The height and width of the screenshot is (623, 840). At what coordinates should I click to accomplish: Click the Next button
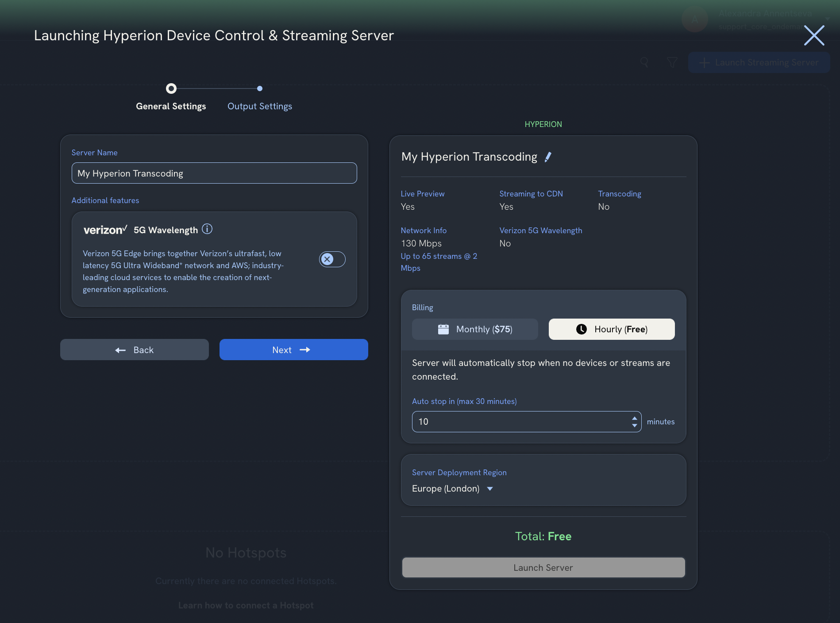click(x=293, y=350)
